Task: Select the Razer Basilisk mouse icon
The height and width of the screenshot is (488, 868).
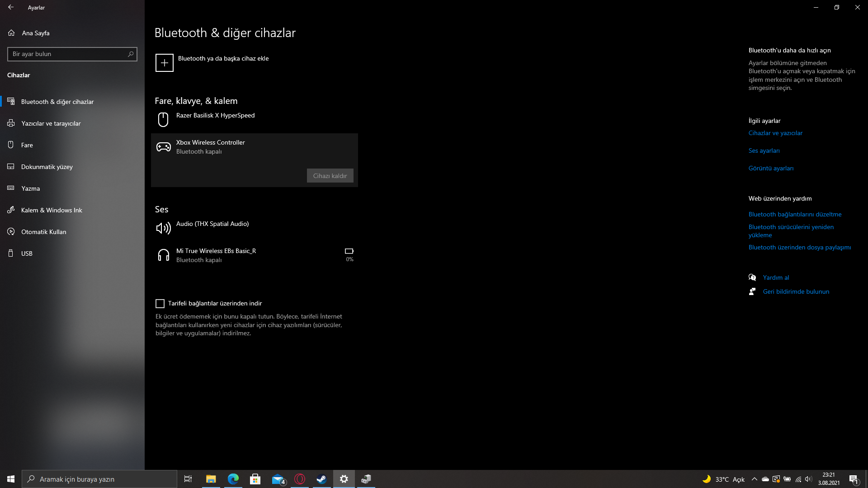Action: pos(163,119)
